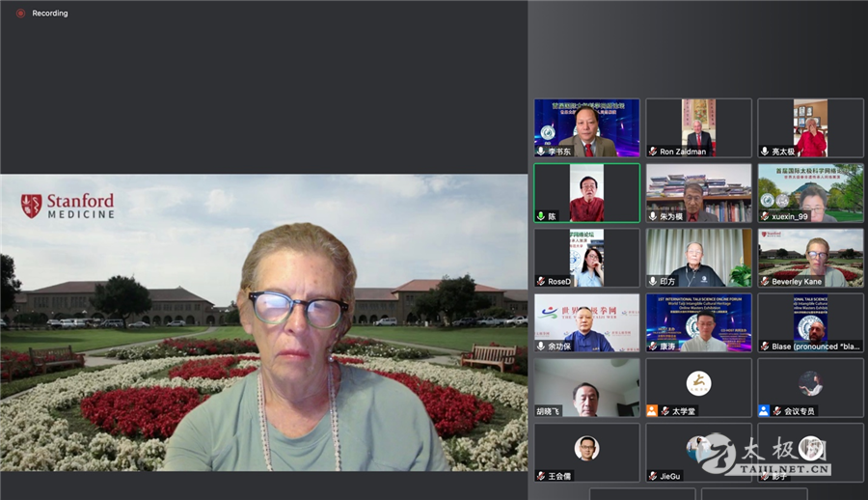
Task: Click the orange host icon on 太学堂 tile
Action: click(653, 411)
